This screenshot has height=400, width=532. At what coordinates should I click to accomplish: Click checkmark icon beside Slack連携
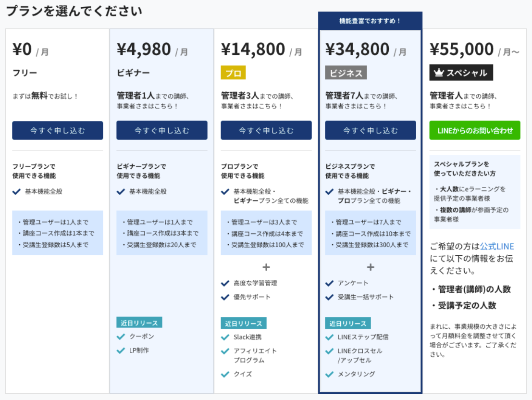point(225,337)
